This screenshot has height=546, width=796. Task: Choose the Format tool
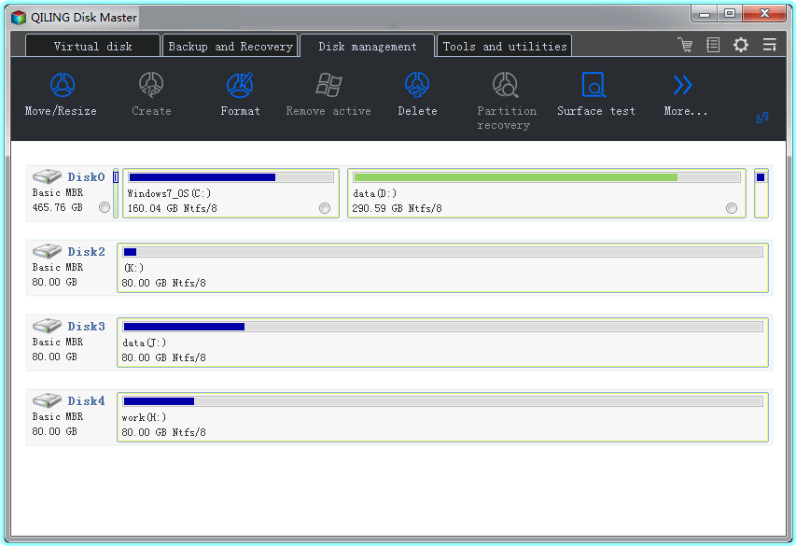pyautogui.click(x=240, y=94)
